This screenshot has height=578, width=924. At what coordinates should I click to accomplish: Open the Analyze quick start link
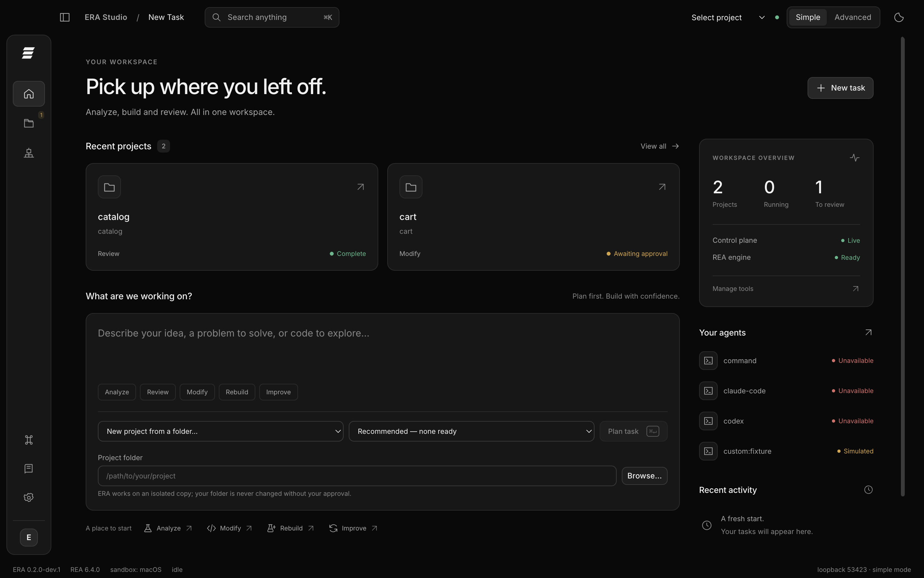coord(168,528)
